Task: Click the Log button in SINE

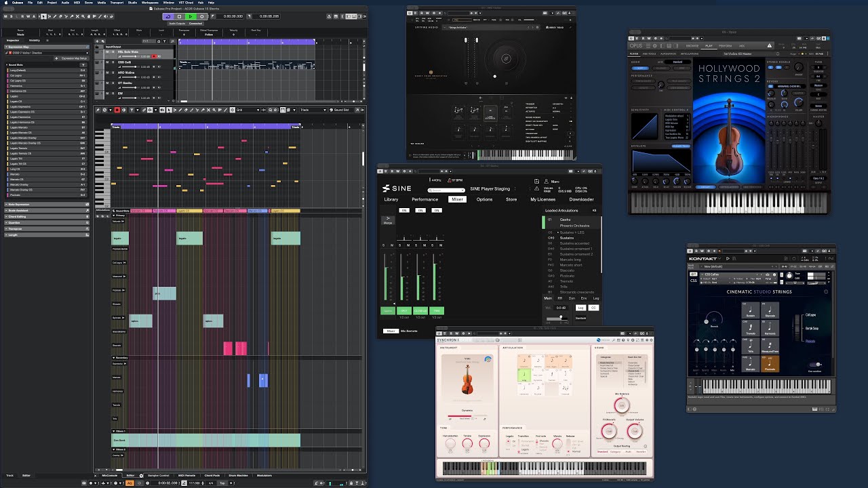Action: 580,308
